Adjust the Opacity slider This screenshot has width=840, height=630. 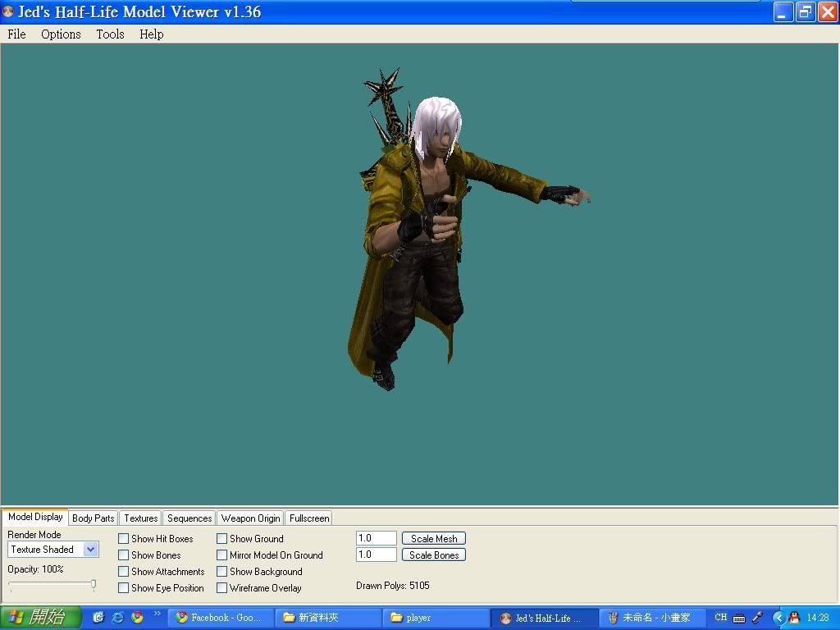point(94,585)
